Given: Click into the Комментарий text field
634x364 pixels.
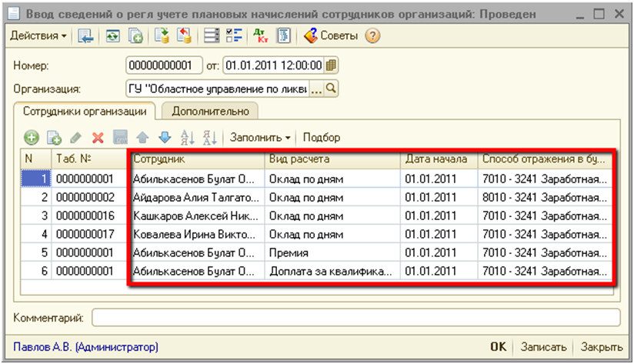Looking at the screenshot, I should (355, 318).
